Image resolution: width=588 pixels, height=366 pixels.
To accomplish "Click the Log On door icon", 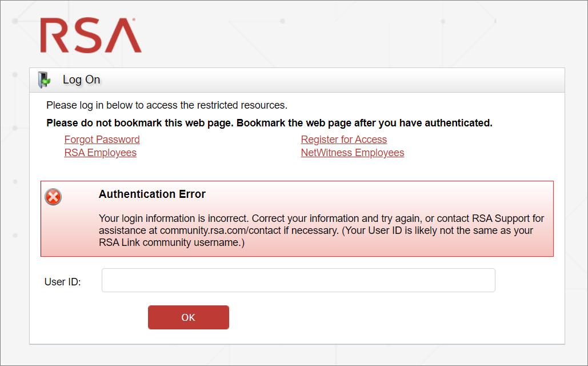I will tap(44, 80).
